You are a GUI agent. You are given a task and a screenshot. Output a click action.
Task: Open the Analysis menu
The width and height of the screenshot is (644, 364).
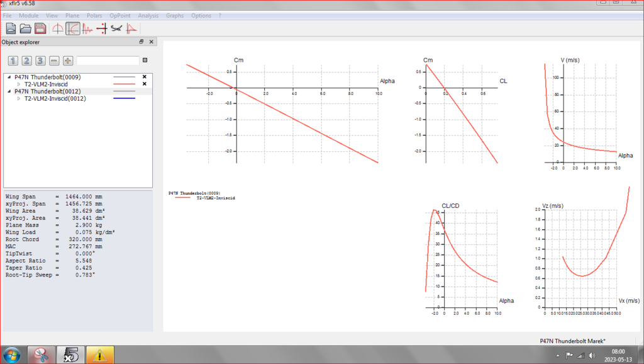(x=148, y=15)
